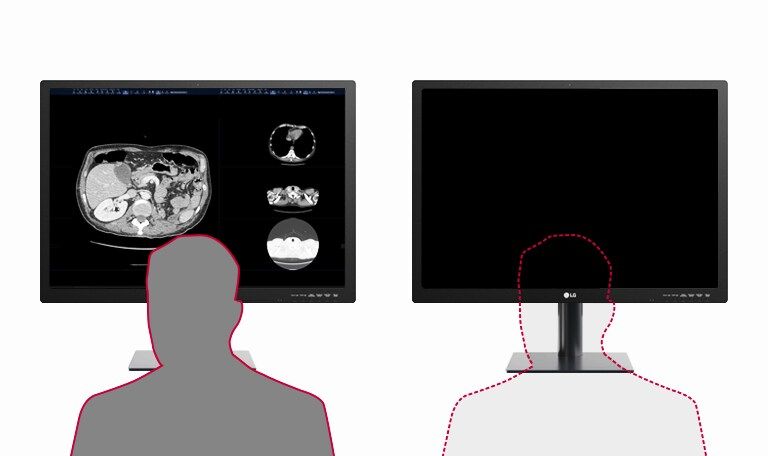Click camera dot atop the left monitor
This screenshot has width=768, height=456.
tap(198, 84)
